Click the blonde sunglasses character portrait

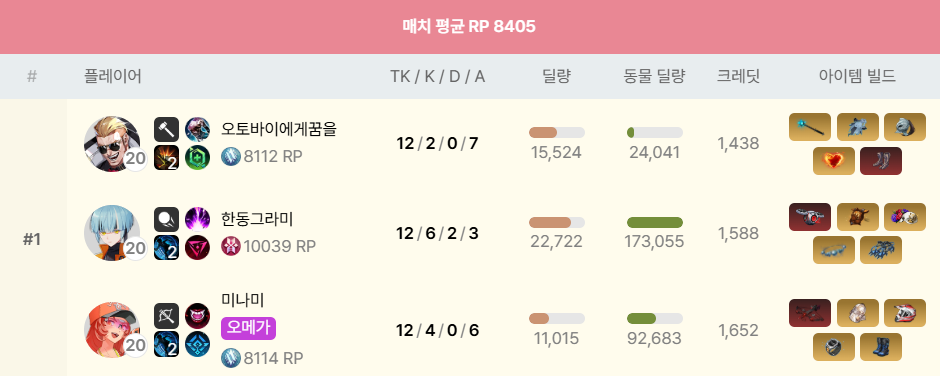click(x=112, y=144)
